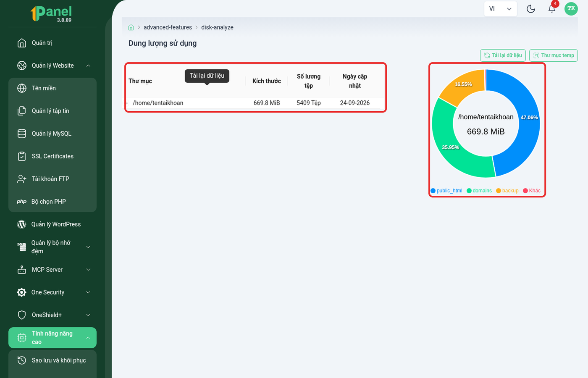Click the One Security gear icon
This screenshot has width=588, height=378.
21,292
